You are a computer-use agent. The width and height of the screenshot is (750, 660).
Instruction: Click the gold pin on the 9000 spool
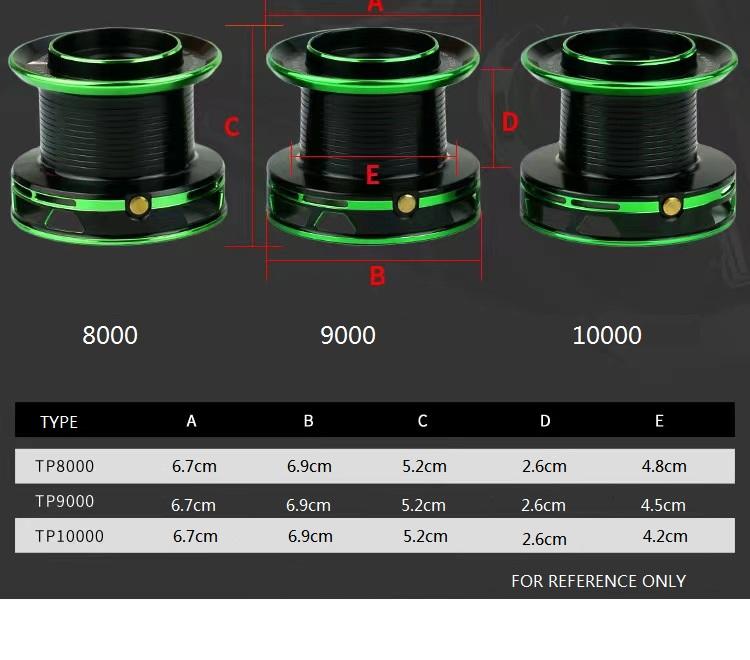tap(407, 204)
